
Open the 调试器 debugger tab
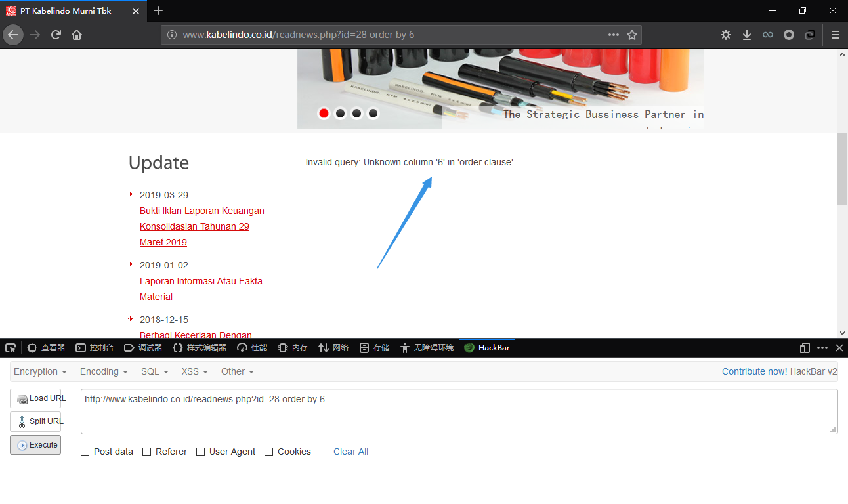(x=143, y=348)
